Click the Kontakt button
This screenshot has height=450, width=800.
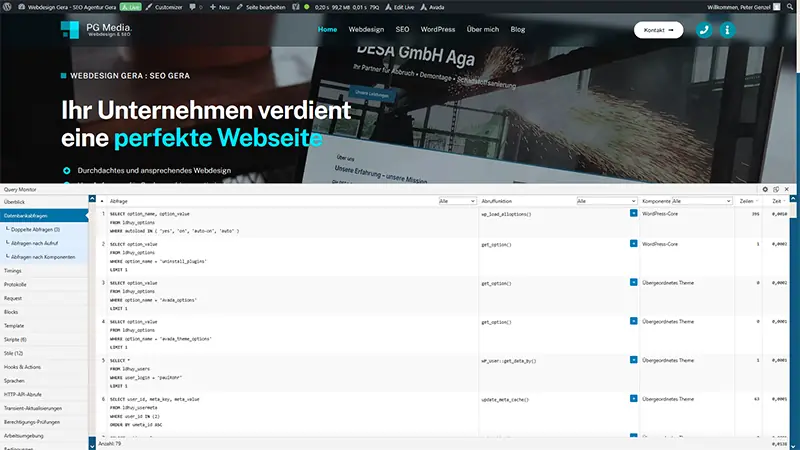coord(658,30)
